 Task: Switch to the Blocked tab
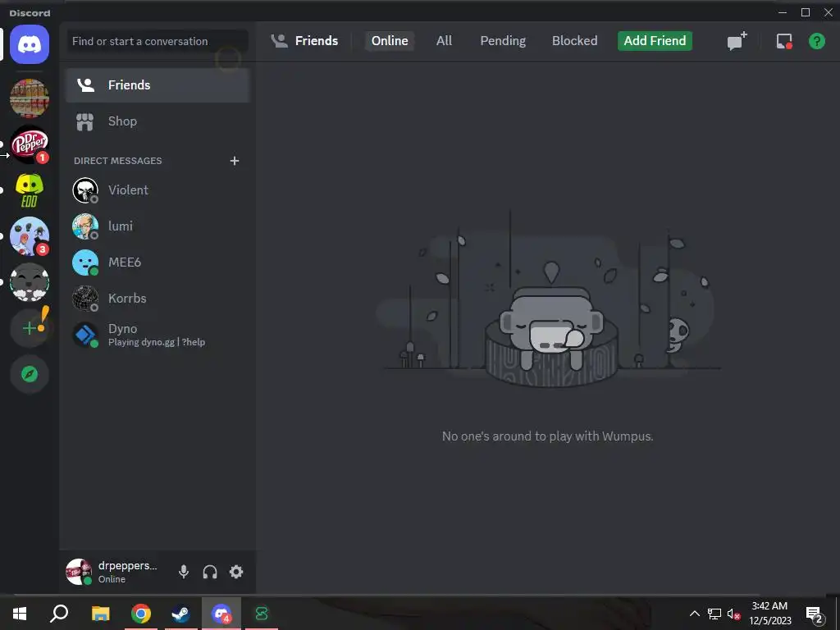575,41
